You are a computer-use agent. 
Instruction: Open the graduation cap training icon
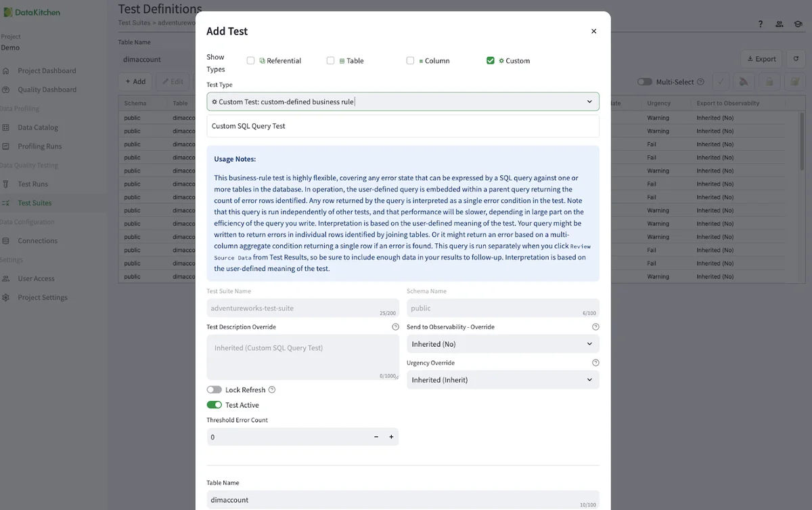(798, 24)
